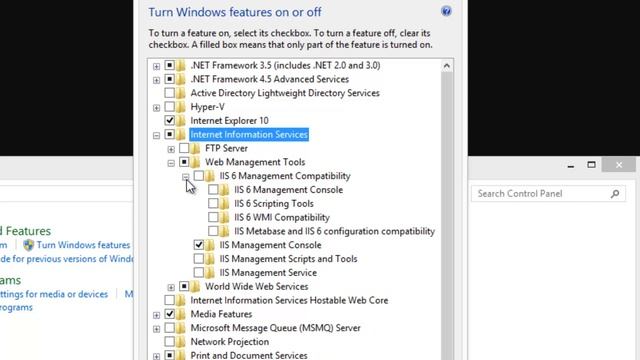Click the IIS 6 Scripting Tools folder icon
The image size is (640, 360).
coord(224,204)
